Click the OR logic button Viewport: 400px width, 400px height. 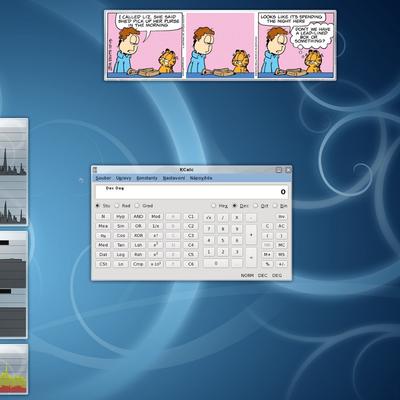(x=138, y=226)
